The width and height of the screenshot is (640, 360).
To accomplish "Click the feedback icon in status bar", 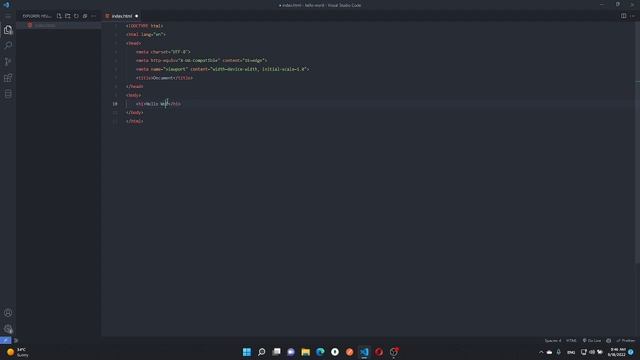I will (609, 340).
